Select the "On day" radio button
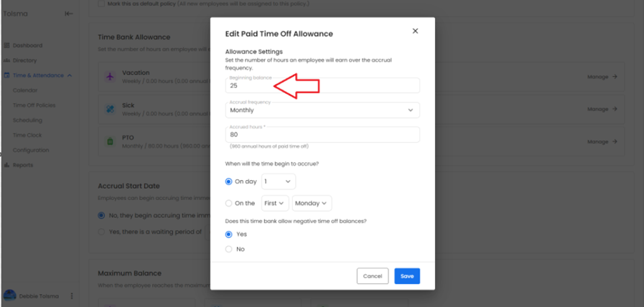The height and width of the screenshot is (307, 644). [229, 182]
